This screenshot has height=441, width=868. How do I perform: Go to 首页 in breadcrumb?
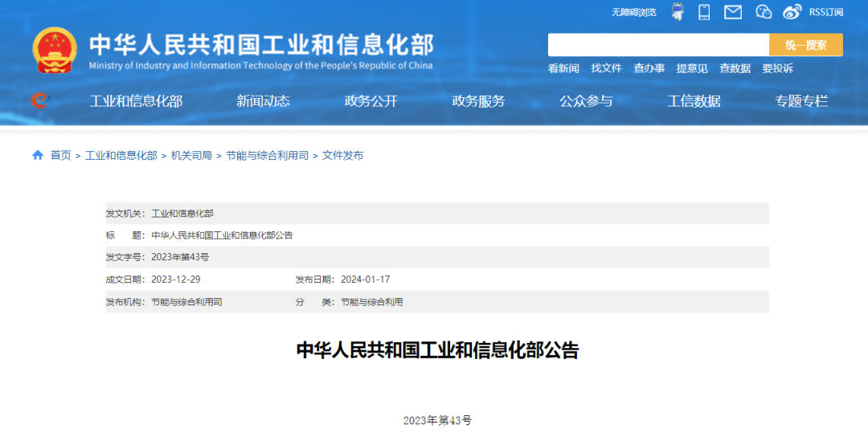(61, 156)
